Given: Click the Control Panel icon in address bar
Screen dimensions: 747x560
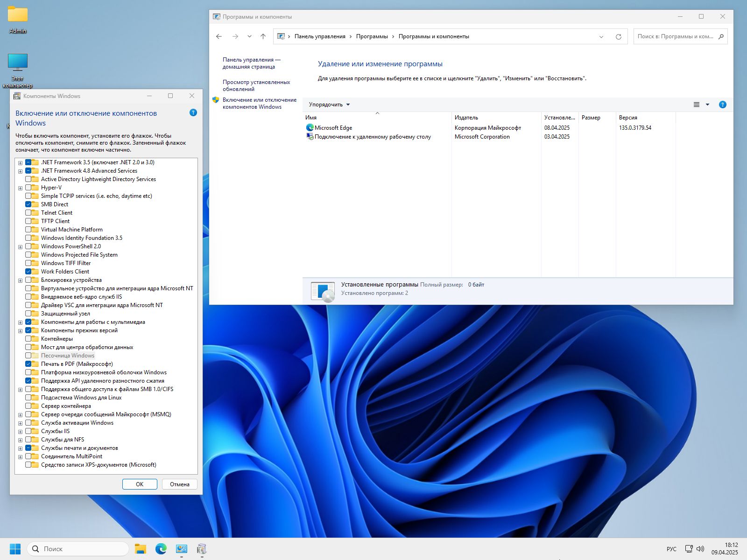Looking at the screenshot, I should tap(281, 36).
